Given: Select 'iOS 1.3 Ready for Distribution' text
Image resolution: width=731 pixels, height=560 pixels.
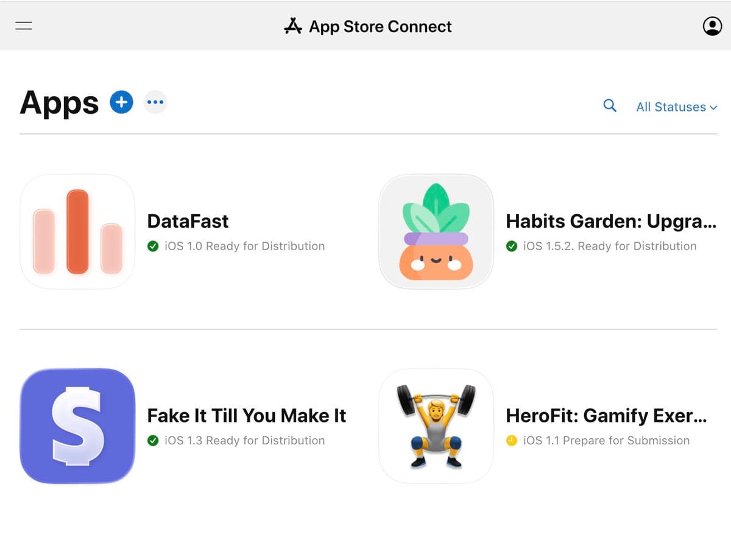Looking at the screenshot, I should click(x=244, y=441).
